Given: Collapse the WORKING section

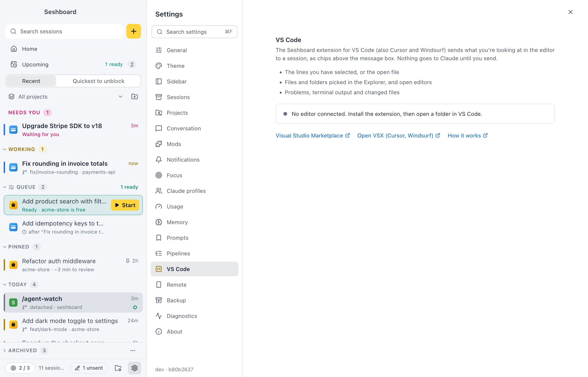Looking at the screenshot, I should click(x=4, y=149).
